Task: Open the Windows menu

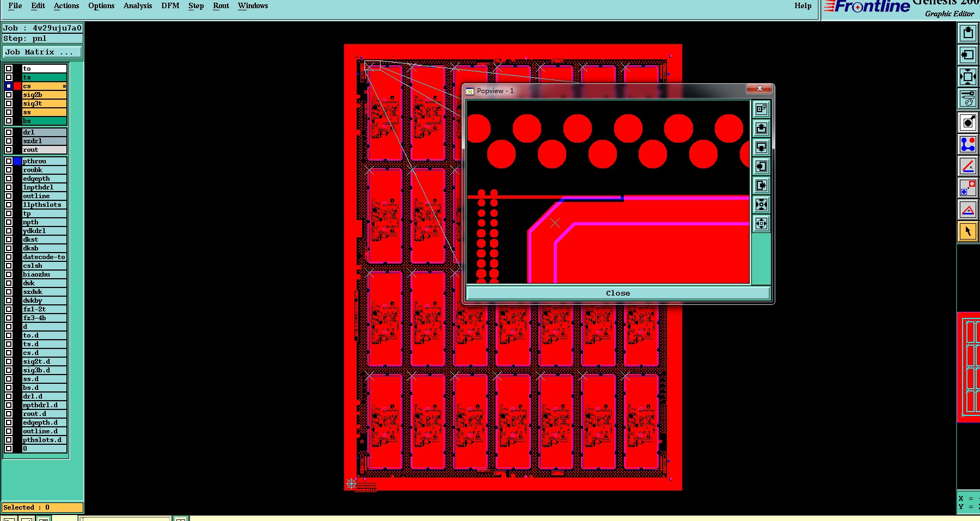Action: point(253,6)
